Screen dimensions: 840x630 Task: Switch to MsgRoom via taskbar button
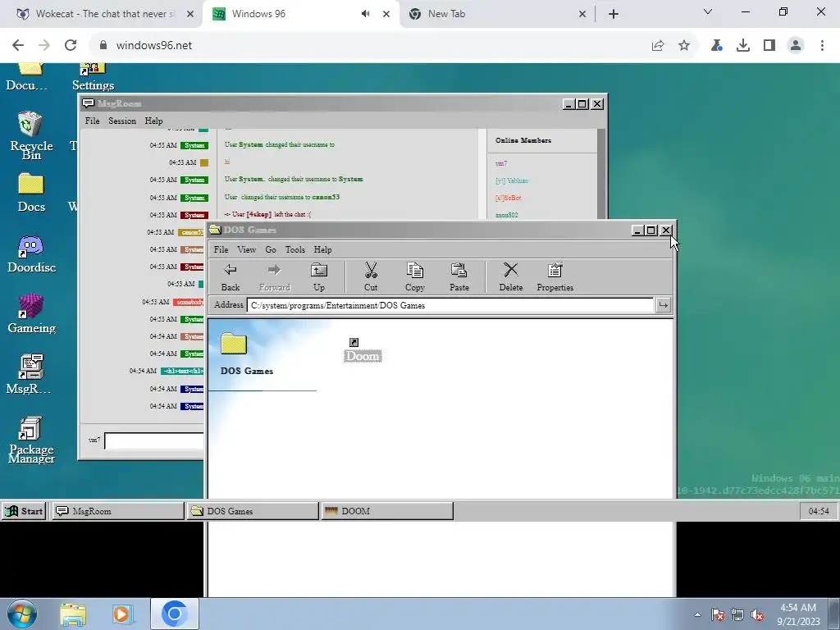coord(117,511)
